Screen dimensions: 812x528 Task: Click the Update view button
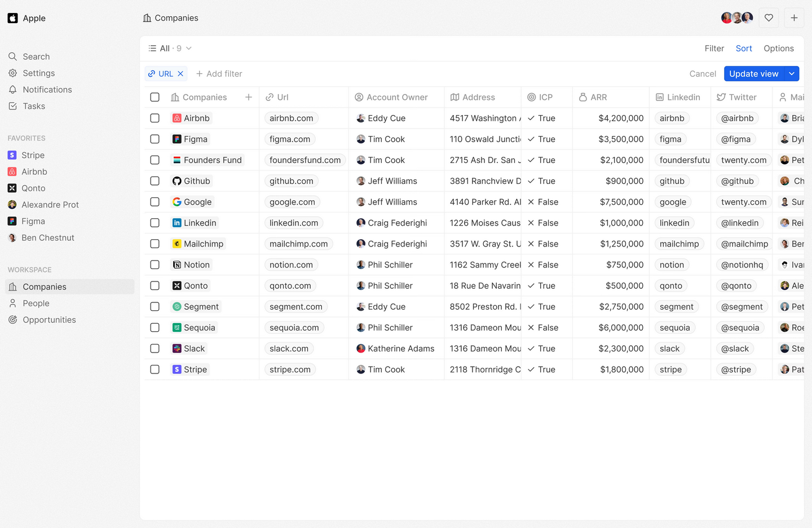(754, 73)
